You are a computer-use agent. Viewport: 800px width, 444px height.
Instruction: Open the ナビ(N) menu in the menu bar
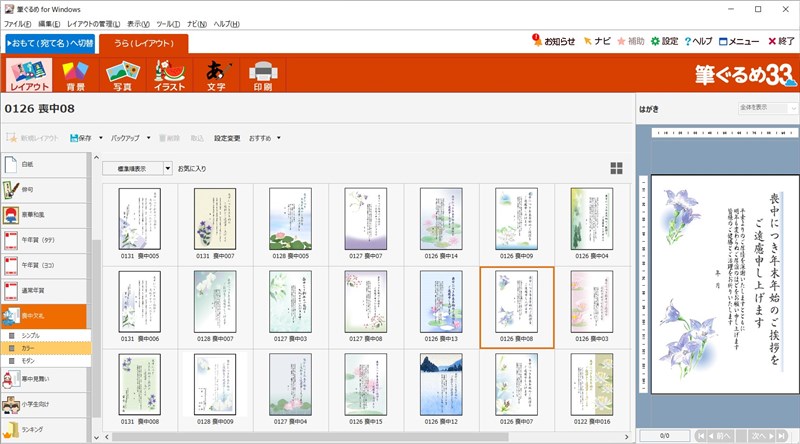[x=197, y=24]
